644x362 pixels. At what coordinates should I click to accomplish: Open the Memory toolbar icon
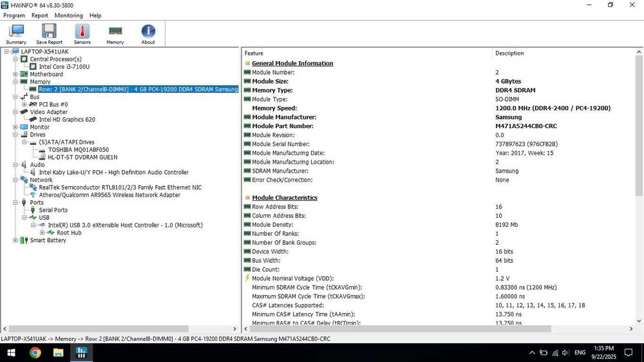click(115, 33)
